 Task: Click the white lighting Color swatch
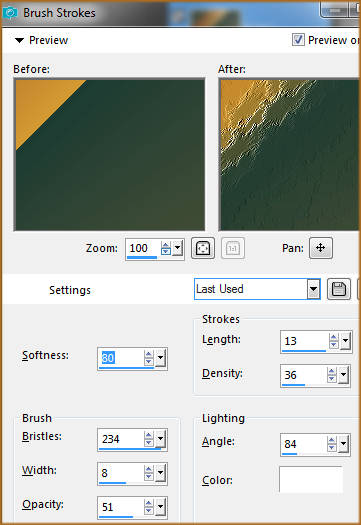(x=311, y=479)
